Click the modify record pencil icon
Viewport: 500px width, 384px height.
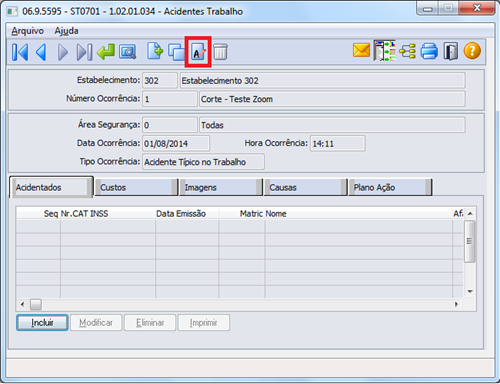point(198,52)
